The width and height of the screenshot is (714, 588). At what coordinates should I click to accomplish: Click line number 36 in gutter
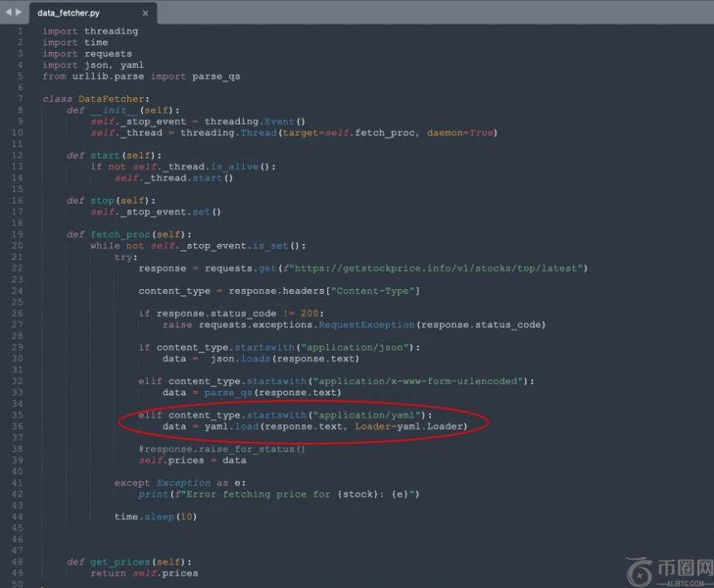point(17,426)
